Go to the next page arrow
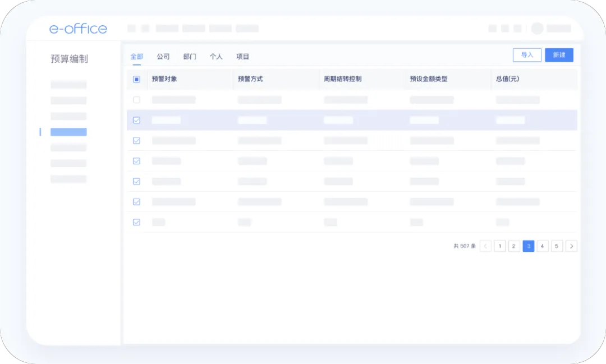Screen dimensions: 606x364 point(571,246)
